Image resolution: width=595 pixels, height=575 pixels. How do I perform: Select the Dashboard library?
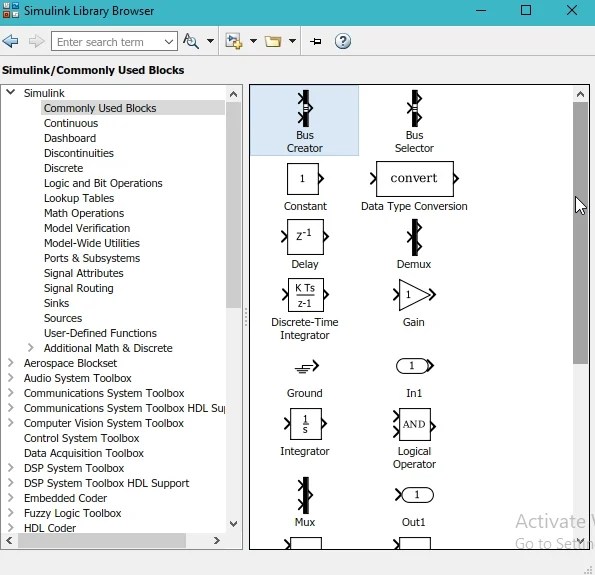click(70, 138)
